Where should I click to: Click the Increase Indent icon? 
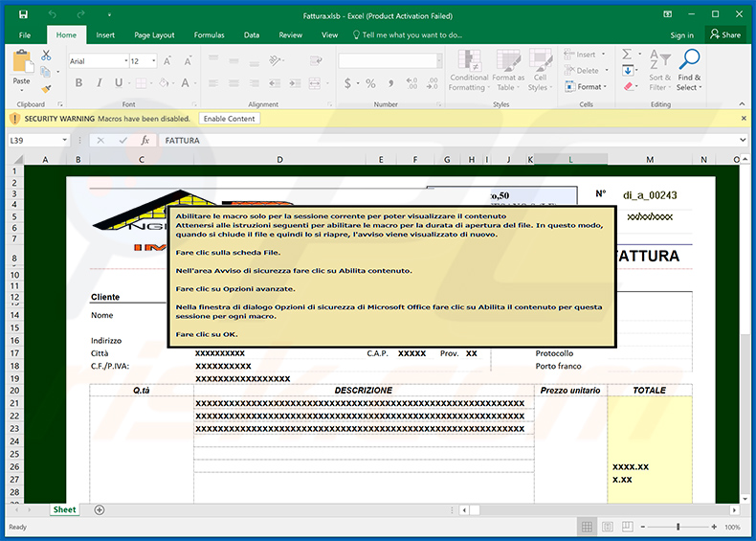tap(295, 83)
